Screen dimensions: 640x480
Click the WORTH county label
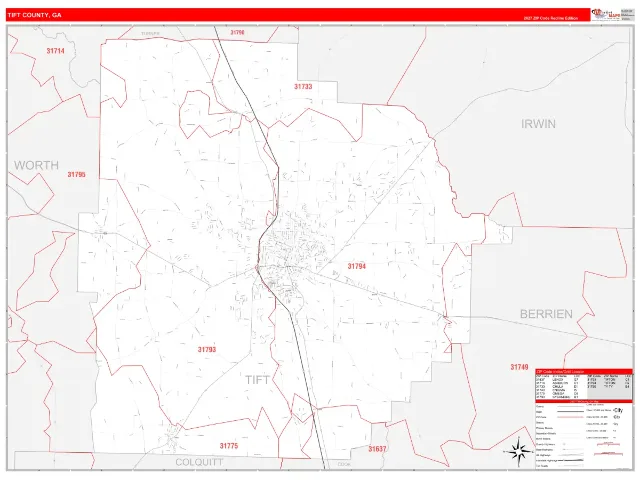tap(36, 165)
